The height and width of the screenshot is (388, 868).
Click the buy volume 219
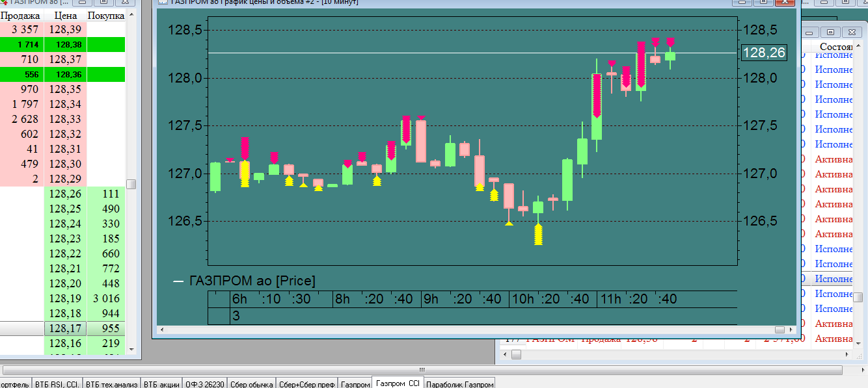[x=106, y=343]
